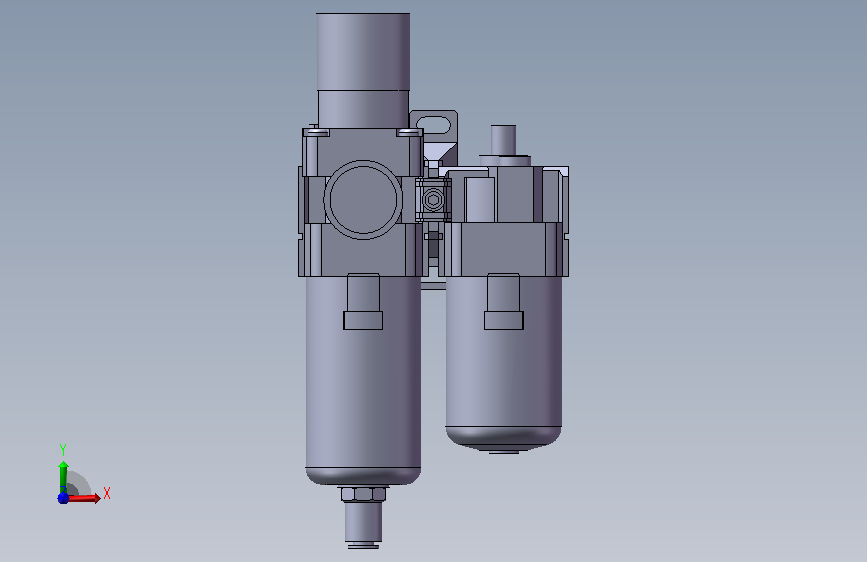Select the lock button on left bowl

(363, 301)
